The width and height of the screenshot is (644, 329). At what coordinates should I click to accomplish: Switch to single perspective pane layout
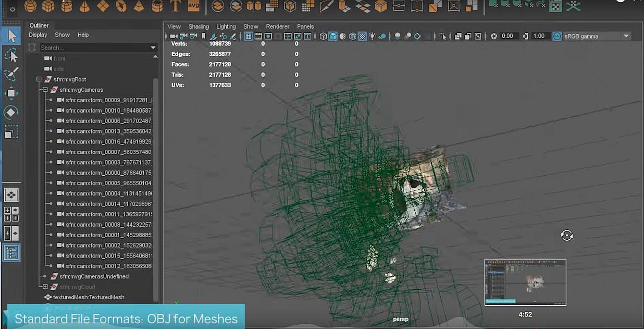11,195
